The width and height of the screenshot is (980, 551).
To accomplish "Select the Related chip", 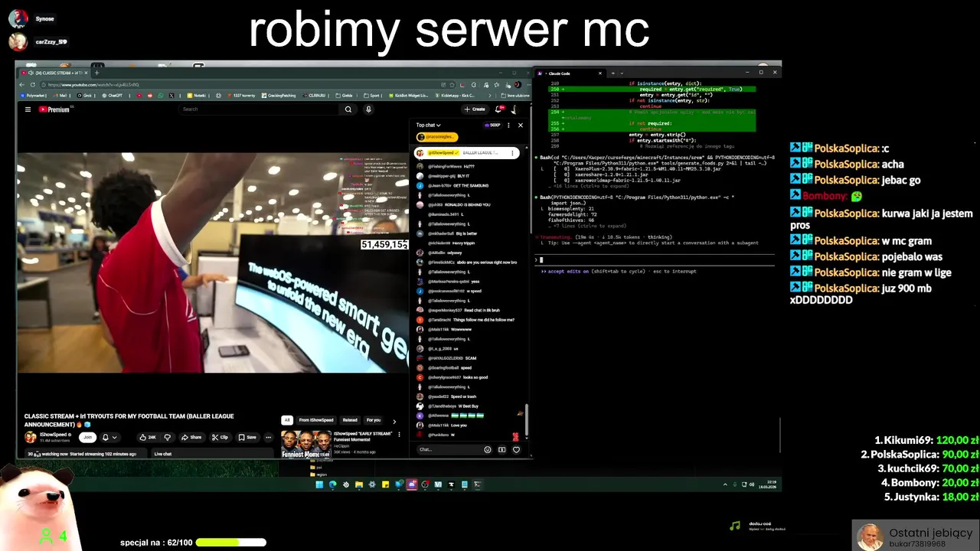I will coord(350,420).
